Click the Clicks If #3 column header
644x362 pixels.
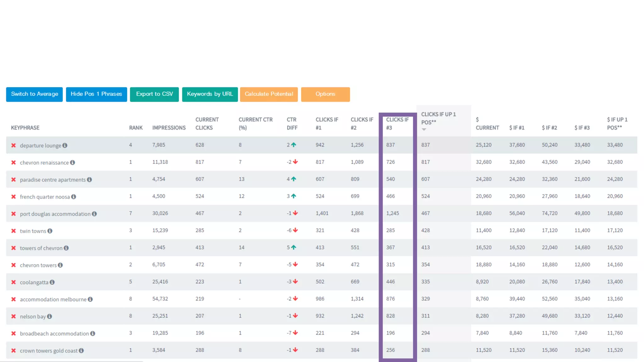[x=397, y=123]
